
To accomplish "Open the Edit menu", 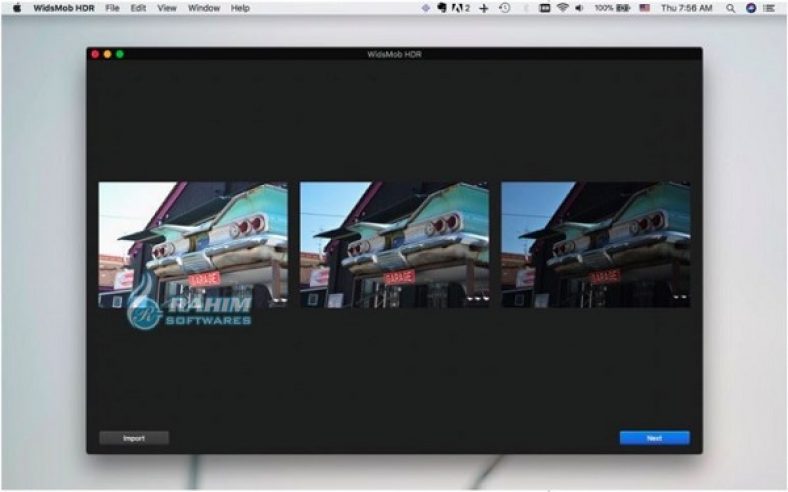I will coord(138,8).
